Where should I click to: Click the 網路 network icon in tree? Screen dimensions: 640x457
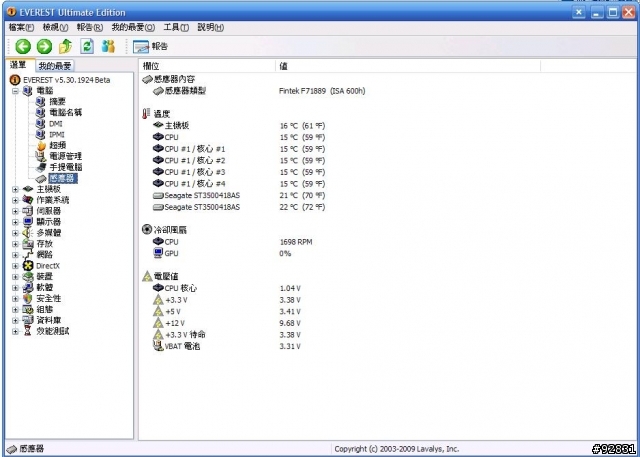click(28, 255)
